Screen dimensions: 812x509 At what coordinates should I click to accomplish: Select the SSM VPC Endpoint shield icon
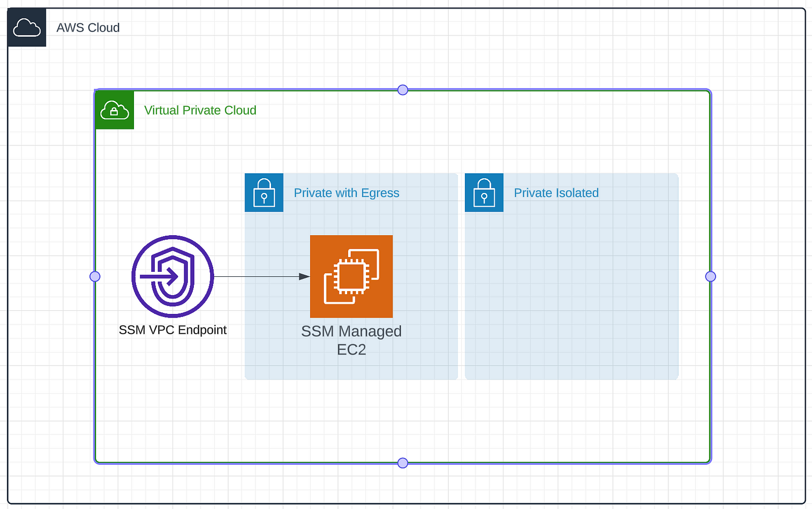173,276
